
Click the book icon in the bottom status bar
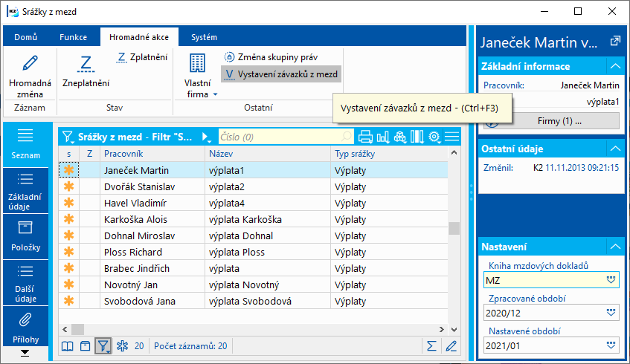[x=68, y=345]
